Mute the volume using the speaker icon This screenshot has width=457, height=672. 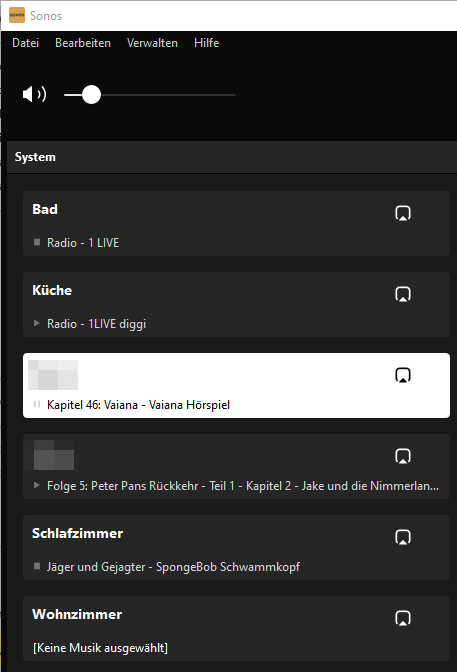click(x=34, y=94)
